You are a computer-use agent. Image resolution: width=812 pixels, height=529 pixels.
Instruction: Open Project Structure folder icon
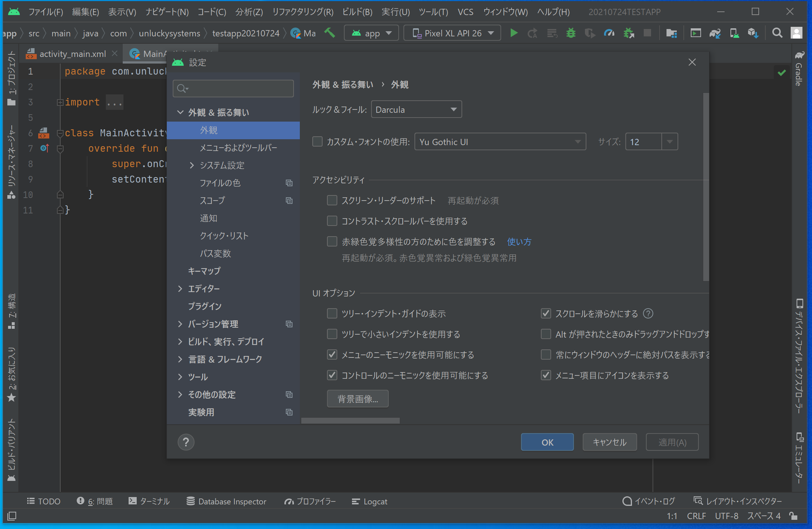click(x=672, y=33)
